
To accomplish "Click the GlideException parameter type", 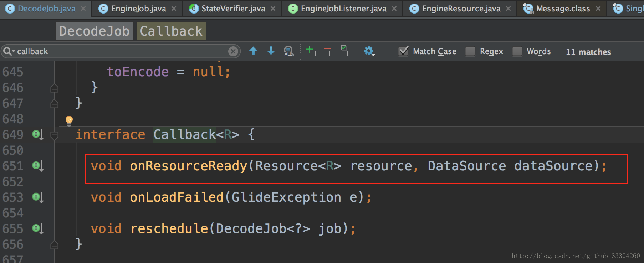I will pyautogui.click(x=286, y=197).
